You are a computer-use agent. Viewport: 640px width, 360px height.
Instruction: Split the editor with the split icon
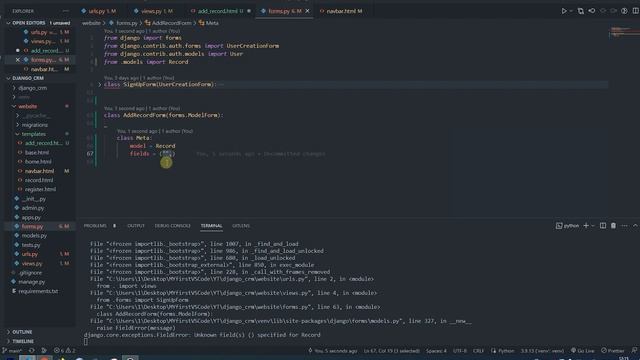(636, 11)
